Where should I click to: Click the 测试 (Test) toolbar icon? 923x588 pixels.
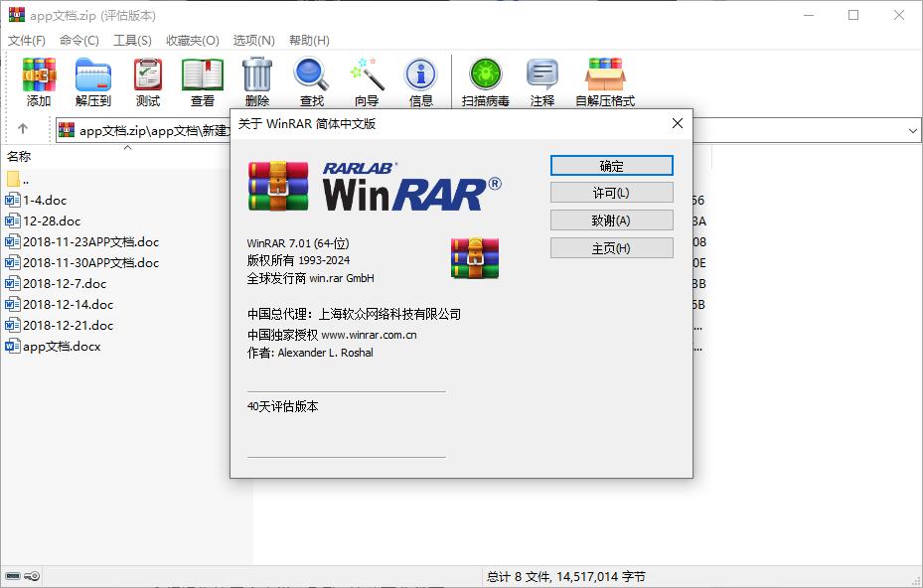click(x=148, y=74)
